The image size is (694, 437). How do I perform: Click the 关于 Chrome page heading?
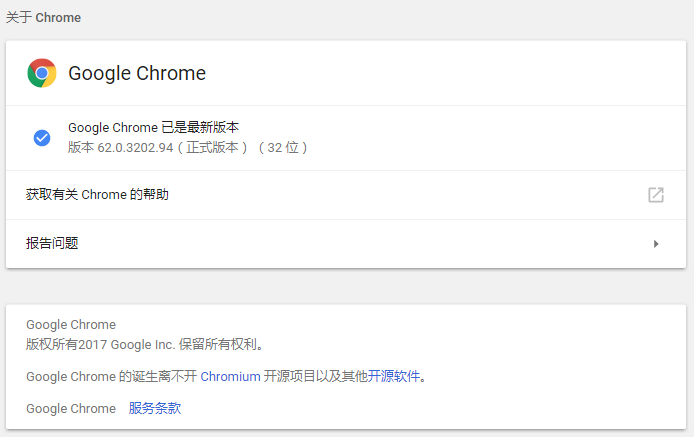pos(44,18)
